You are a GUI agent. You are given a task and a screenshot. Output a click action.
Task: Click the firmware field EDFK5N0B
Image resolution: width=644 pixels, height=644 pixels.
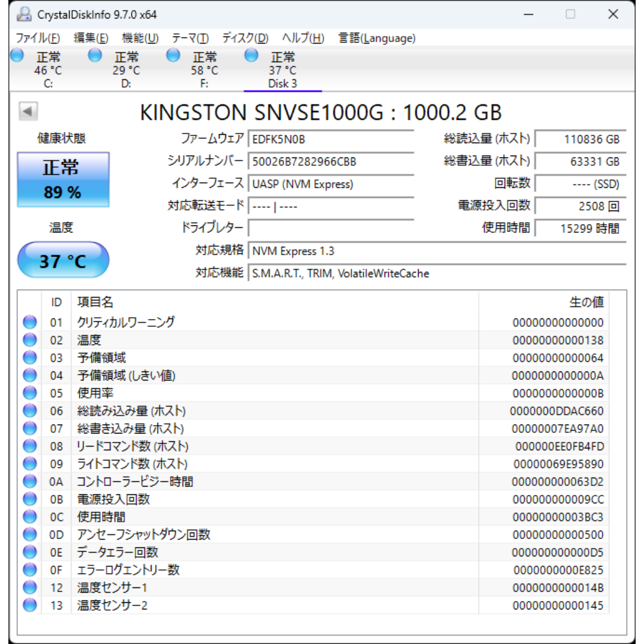[331, 139]
